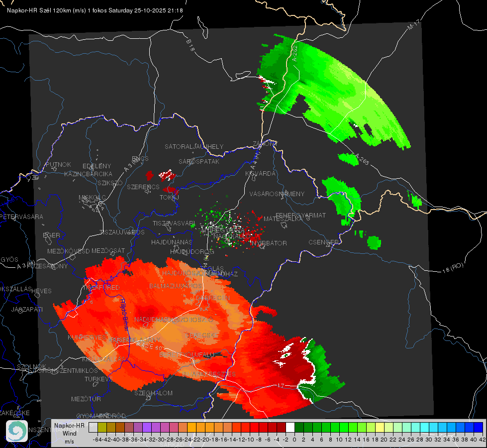Click the HAJDÚDOROG city label
Viewport: 487px width, 448px height.
click(x=192, y=251)
